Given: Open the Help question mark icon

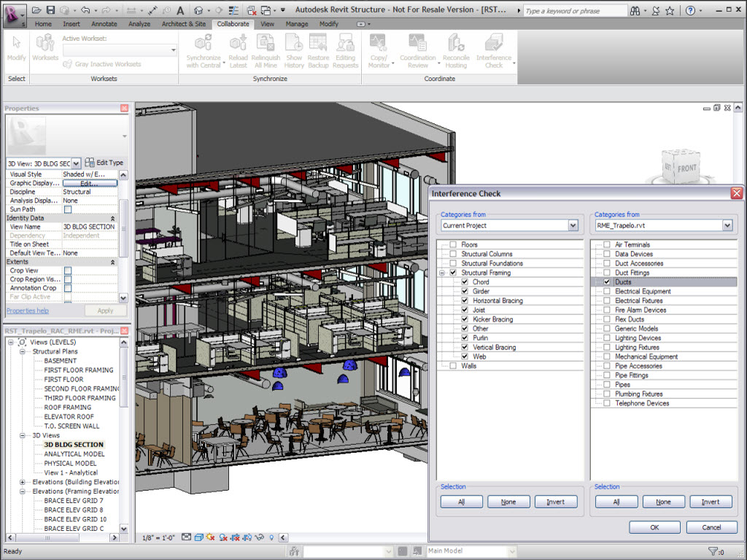Looking at the screenshot, I should 690,10.
